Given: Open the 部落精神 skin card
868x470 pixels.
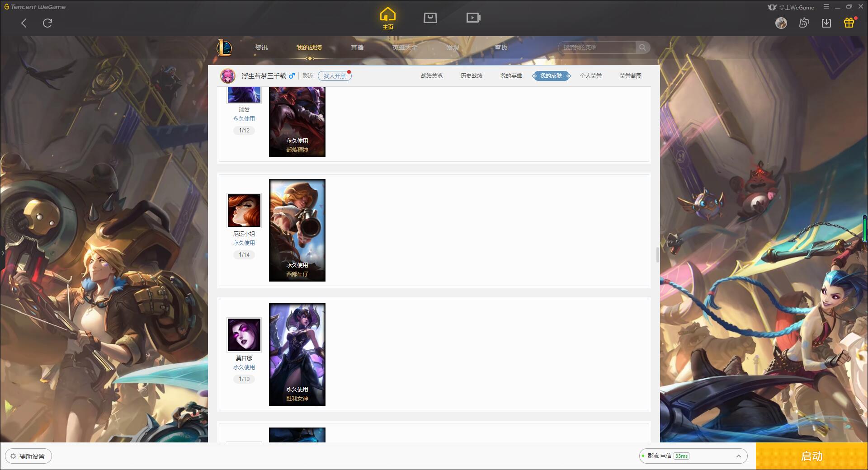Looking at the screenshot, I should [297, 122].
